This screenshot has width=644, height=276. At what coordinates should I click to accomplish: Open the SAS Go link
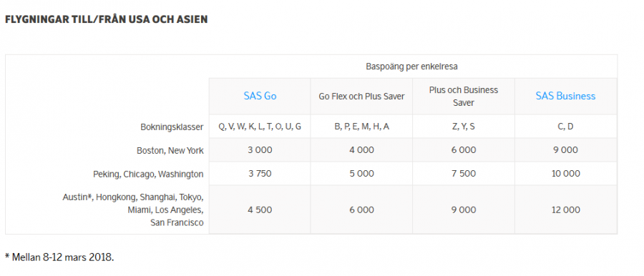coord(260,96)
